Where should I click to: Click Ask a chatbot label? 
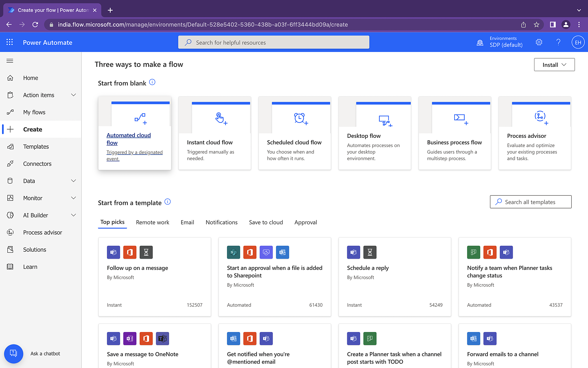tap(45, 354)
